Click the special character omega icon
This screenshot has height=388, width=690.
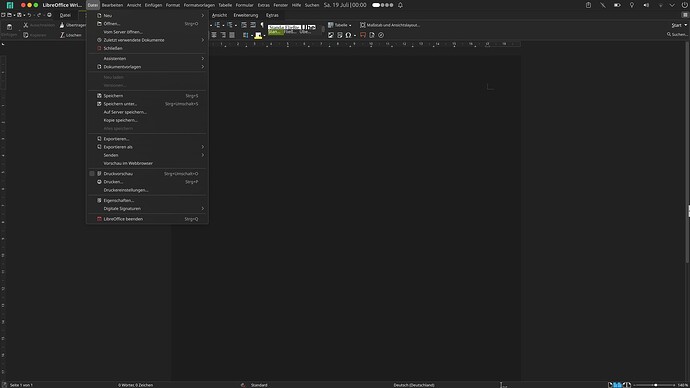(348, 35)
